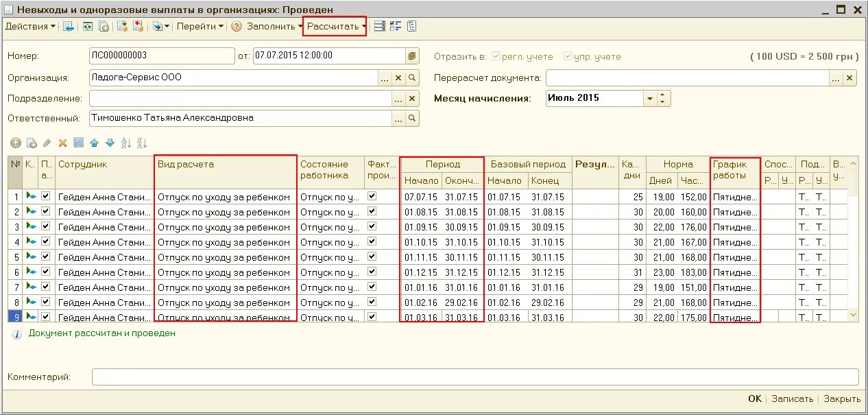Open help via the question mark icon

[237, 27]
